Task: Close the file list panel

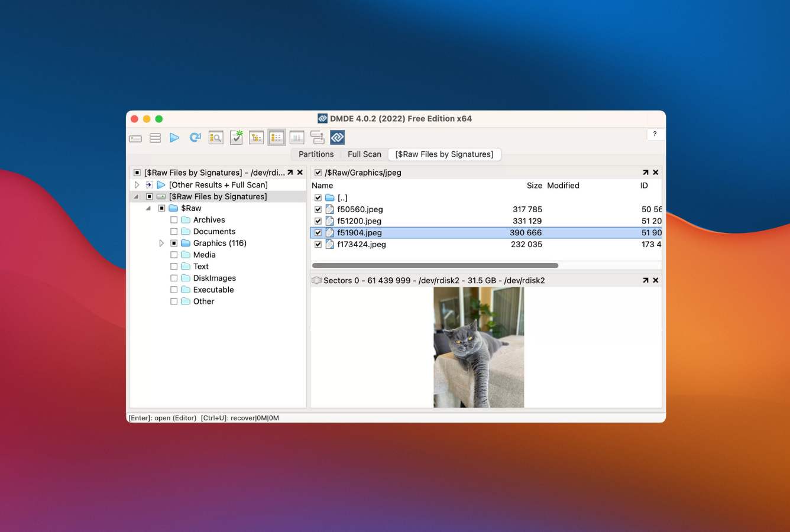Action: tap(655, 173)
